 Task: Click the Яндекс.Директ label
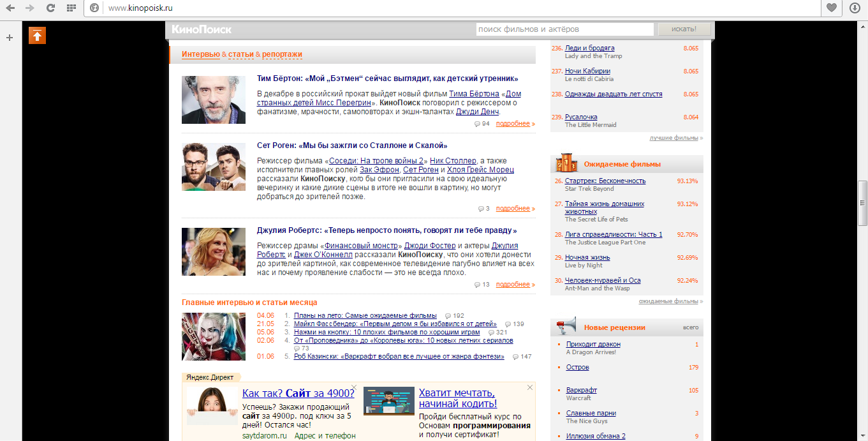[x=210, y=377]
